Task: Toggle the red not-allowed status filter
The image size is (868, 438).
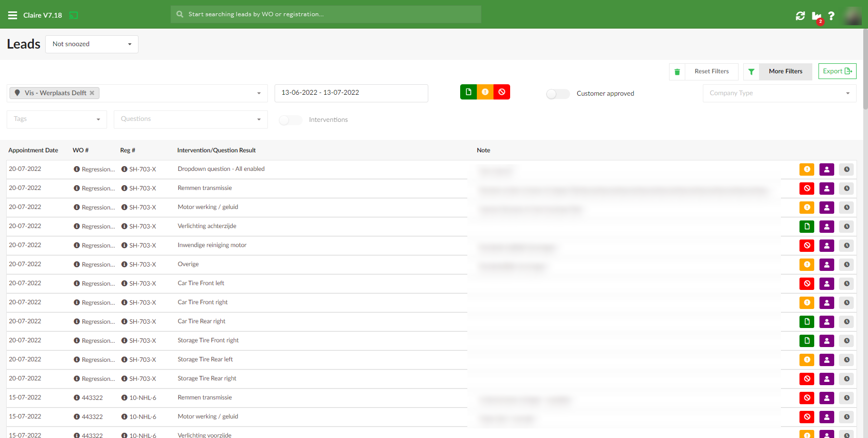Action: [502, 92]
